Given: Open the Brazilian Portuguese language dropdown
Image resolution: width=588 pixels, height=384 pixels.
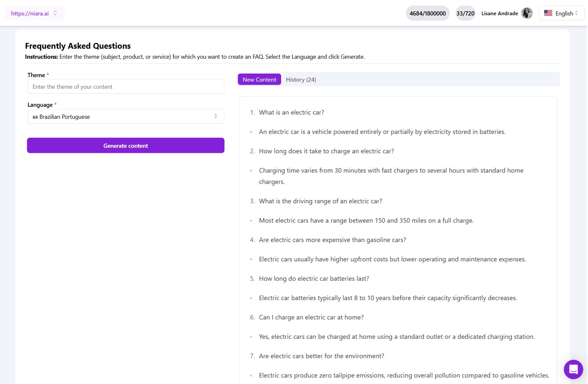Looking at the screenshot, I should click(x=125, y=116).
